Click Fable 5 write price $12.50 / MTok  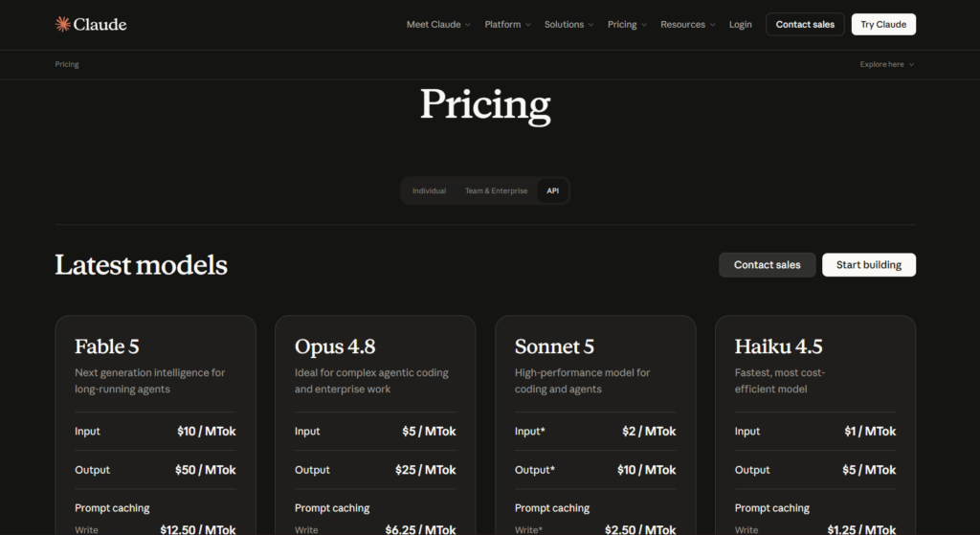tap(198, 529)
